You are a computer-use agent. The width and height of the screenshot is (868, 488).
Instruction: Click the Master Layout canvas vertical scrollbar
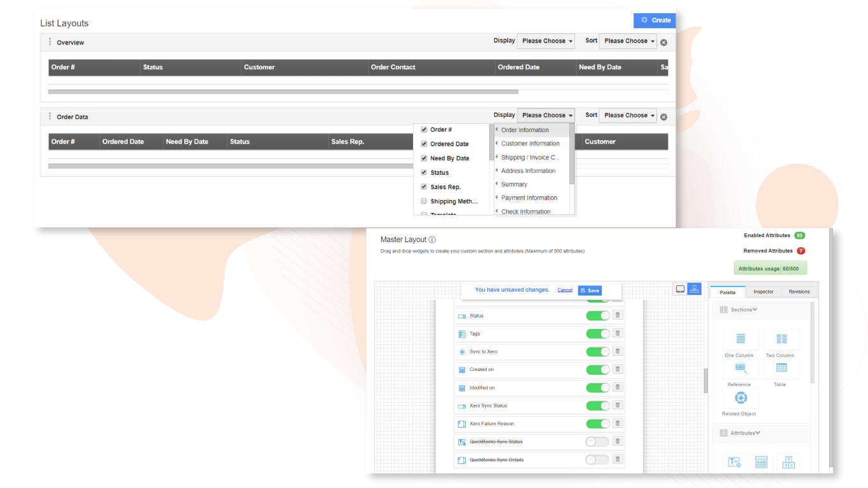click(705, 381)
